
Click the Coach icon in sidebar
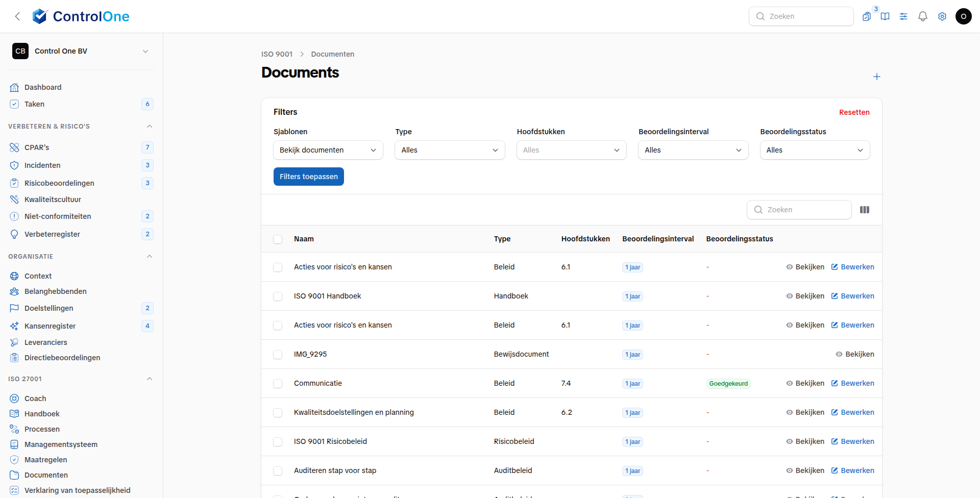tap(14, 399)
